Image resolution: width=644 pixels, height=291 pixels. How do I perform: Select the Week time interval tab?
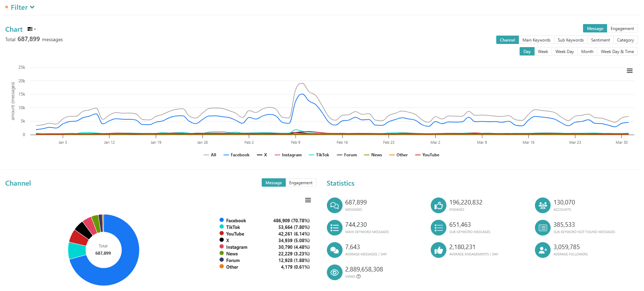[x=543, y=52]
